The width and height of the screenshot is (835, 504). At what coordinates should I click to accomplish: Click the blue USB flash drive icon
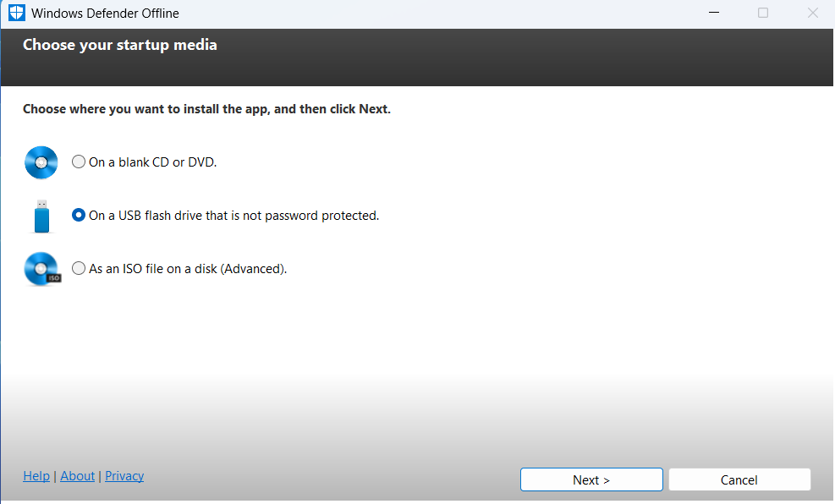point(42,216)
